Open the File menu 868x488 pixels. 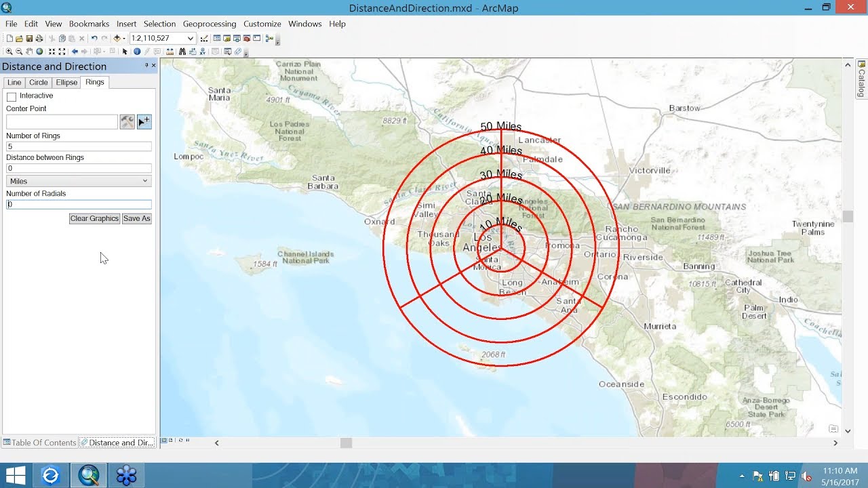pos(12,24)
